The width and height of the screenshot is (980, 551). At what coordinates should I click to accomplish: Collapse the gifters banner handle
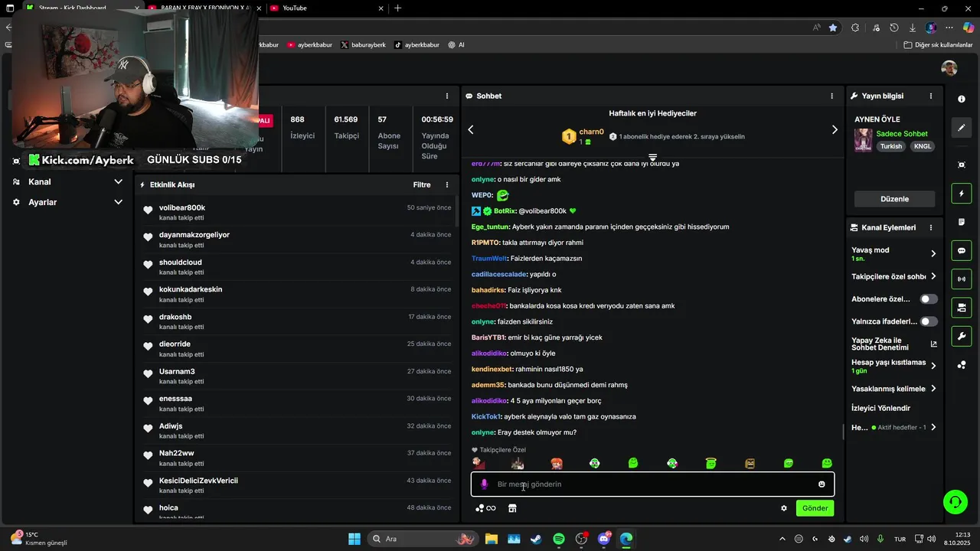click(x=652, y=157)
